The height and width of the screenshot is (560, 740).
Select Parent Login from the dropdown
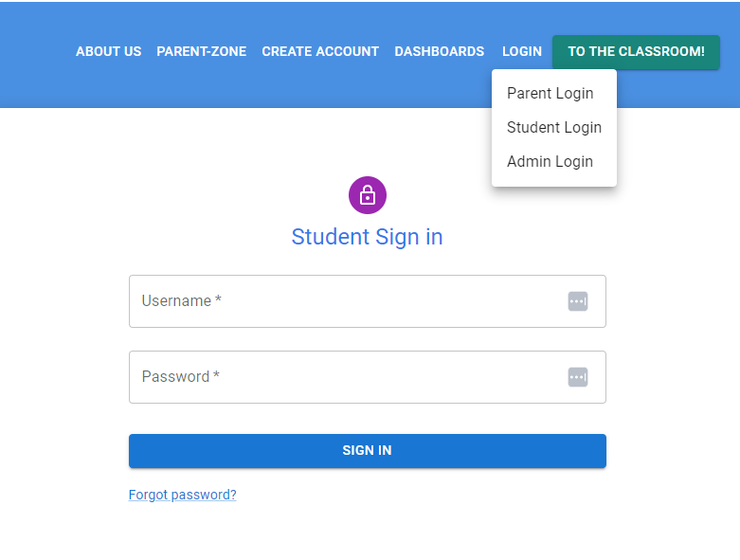click(x=550, y=93)
